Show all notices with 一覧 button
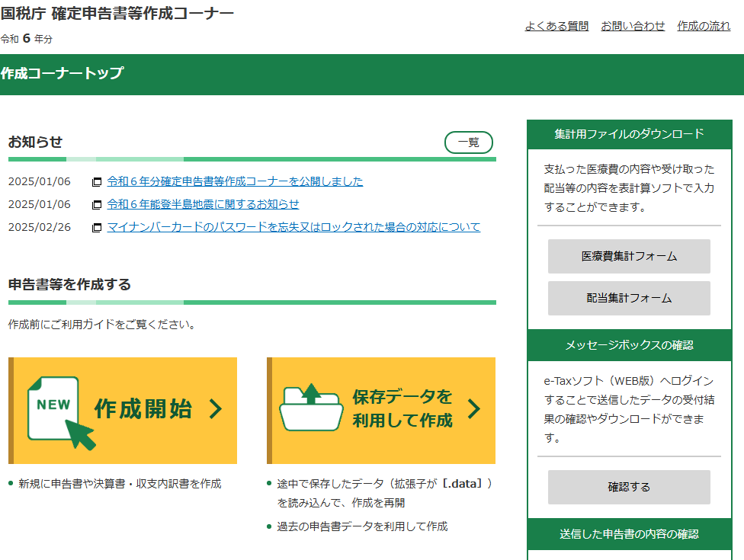 pos(468,142)
